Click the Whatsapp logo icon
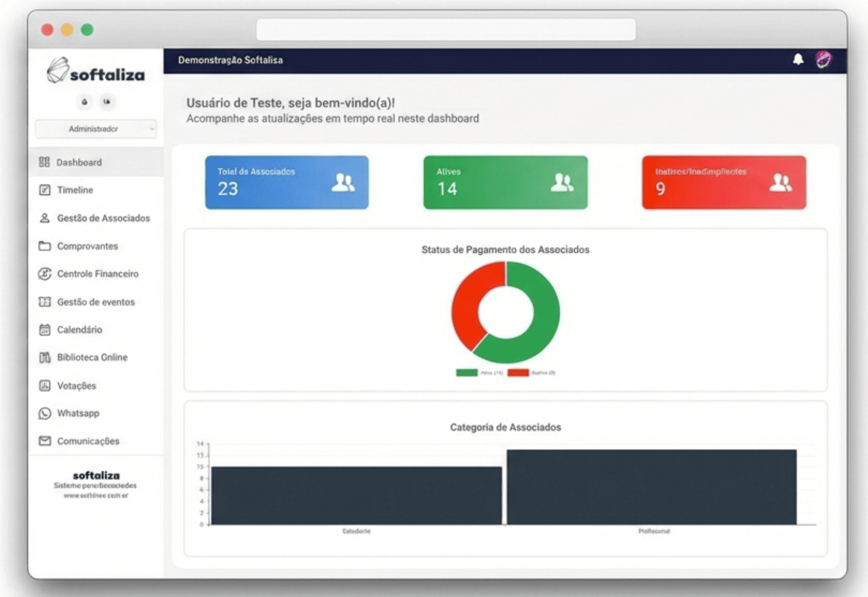Viewport: 868px width, 597px height. click(x=45, y=413)
